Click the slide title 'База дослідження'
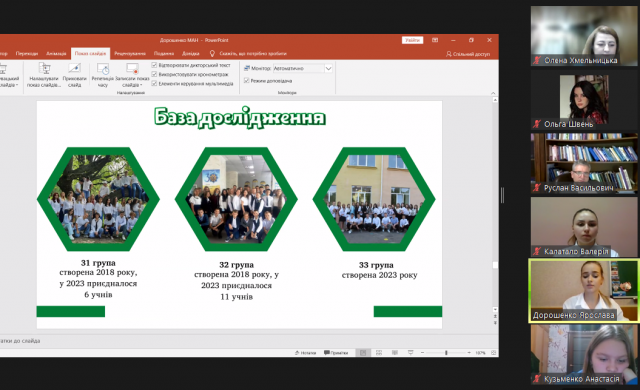Screen dimensions: 640x390 click(x=240, y=117)
